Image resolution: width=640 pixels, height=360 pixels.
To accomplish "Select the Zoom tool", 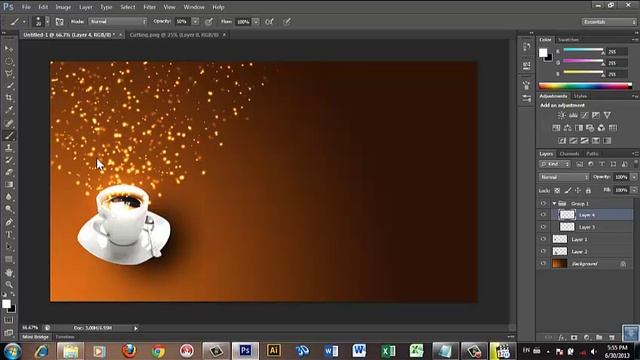I will [9, 284].
